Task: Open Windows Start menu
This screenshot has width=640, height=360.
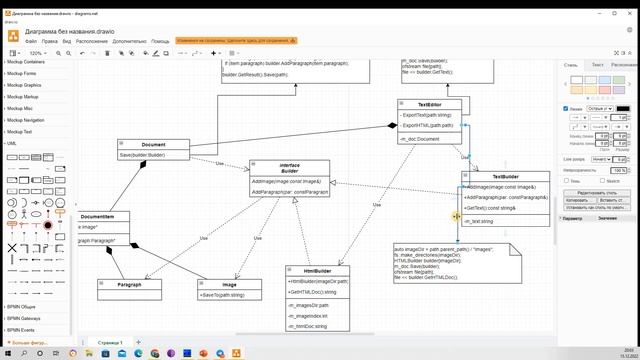Action: tap(8, 353)
